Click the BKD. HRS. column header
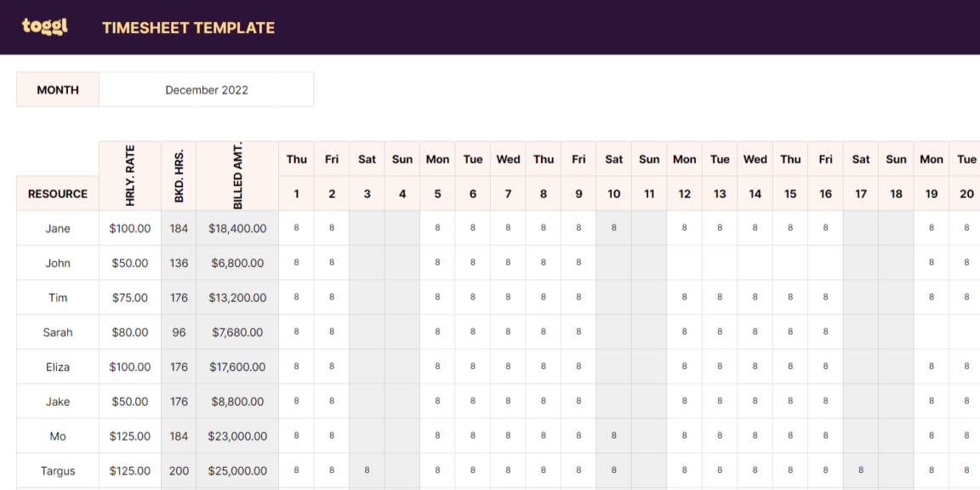980x490 pixels. (179, 170)
